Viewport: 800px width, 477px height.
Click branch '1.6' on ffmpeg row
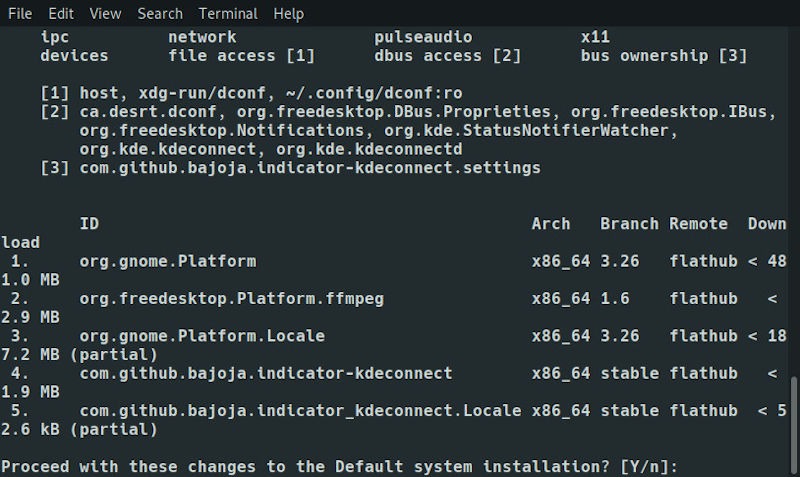[x=615, y=298]
